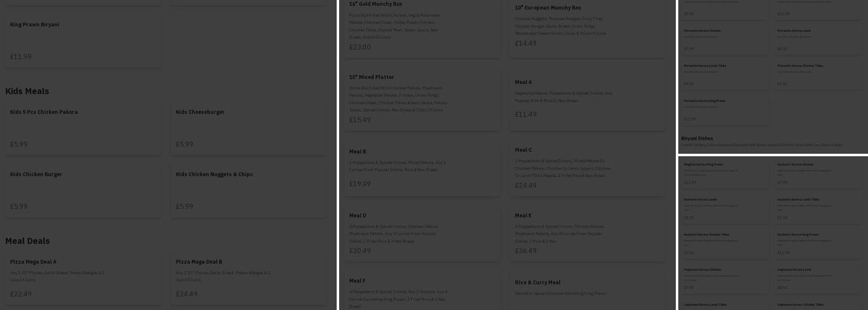Screen dimensions: 868x310
Task: Select Ceylonese Korma Lamb item
Action: [818, 278]
